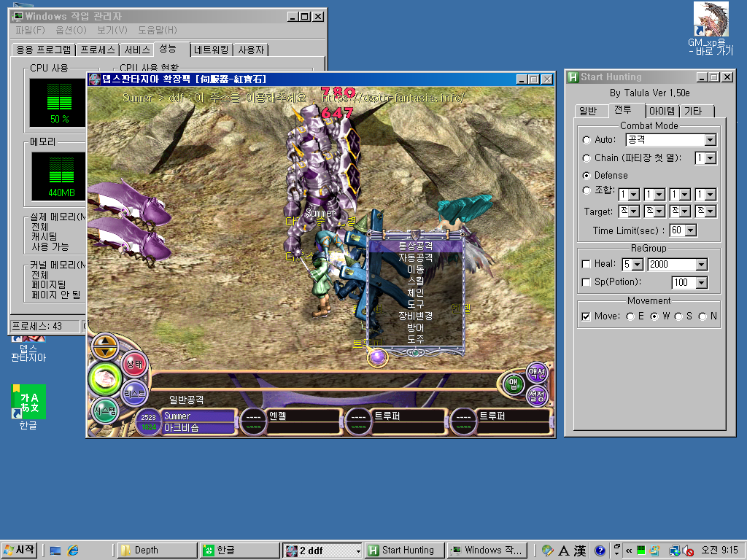Click the blue 리스트 (list) orb button
The image size is (747, 560).
(135, 393)
